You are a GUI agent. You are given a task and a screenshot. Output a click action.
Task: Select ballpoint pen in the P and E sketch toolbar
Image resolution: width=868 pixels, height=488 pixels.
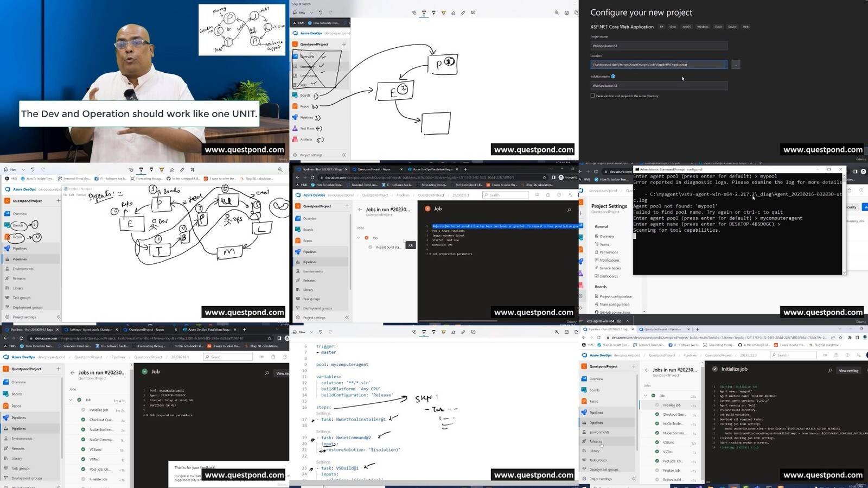pyautogui.click(x=424, y=12)
